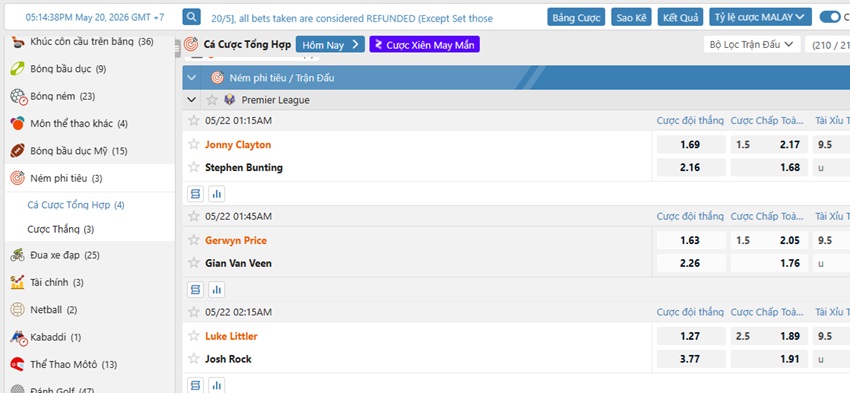
Task: Favorite Josh Rock with star
Action: pyautogui.click(x=194, y=359)
